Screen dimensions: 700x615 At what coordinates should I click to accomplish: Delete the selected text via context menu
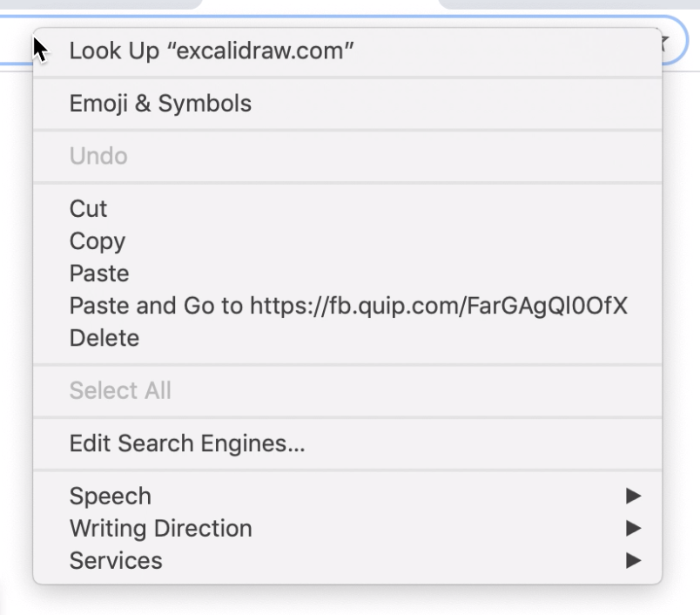104,338
